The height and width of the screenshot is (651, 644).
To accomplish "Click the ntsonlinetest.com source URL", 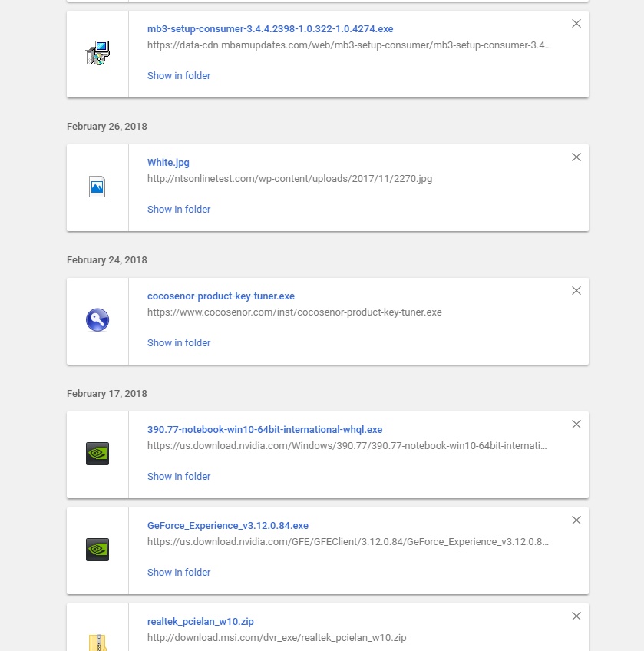I will 289,179.
